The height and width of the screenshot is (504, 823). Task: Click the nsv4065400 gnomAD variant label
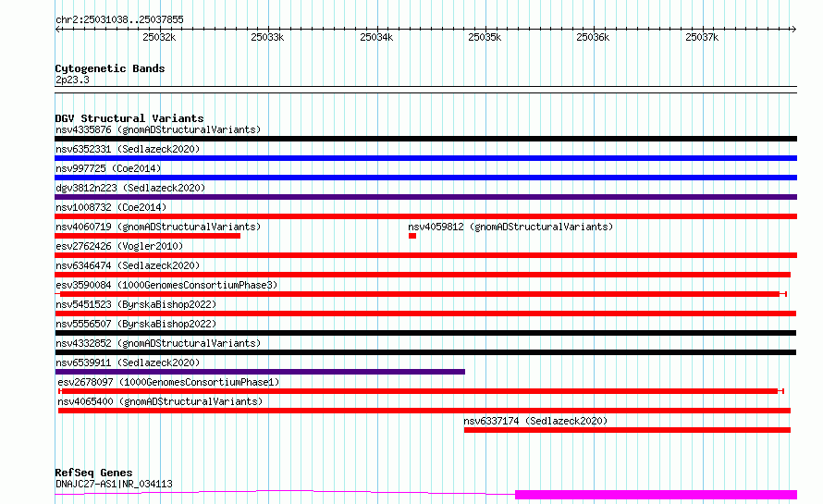pyautogui.click(x=160, y=401)
